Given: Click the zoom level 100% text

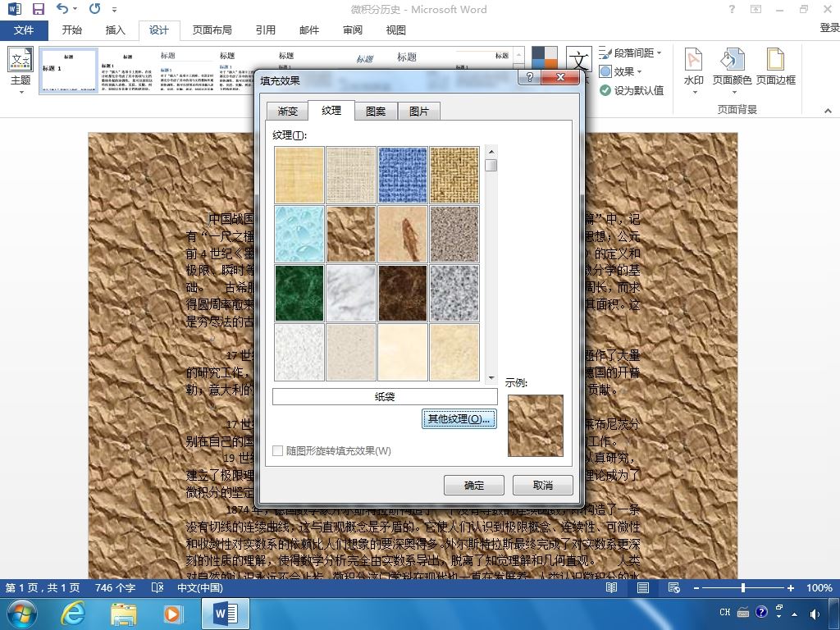Looking at the screenshot, I should tap(819, 587).
